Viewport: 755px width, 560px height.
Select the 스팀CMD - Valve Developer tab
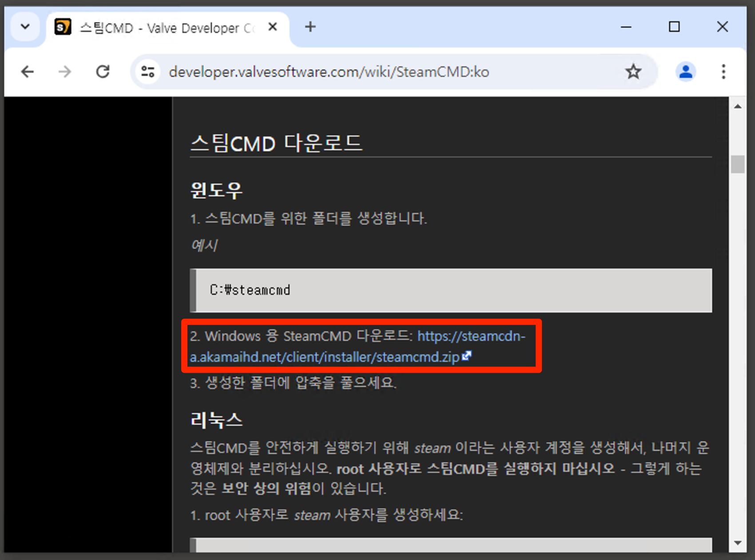(167, 28)
